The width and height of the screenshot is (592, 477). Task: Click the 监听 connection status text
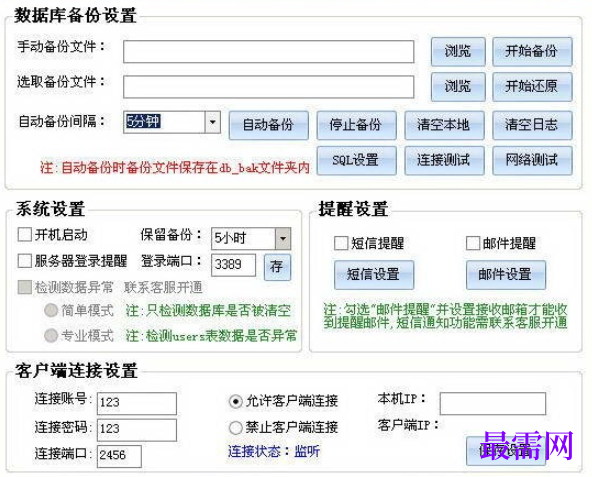tap(307, 452)
